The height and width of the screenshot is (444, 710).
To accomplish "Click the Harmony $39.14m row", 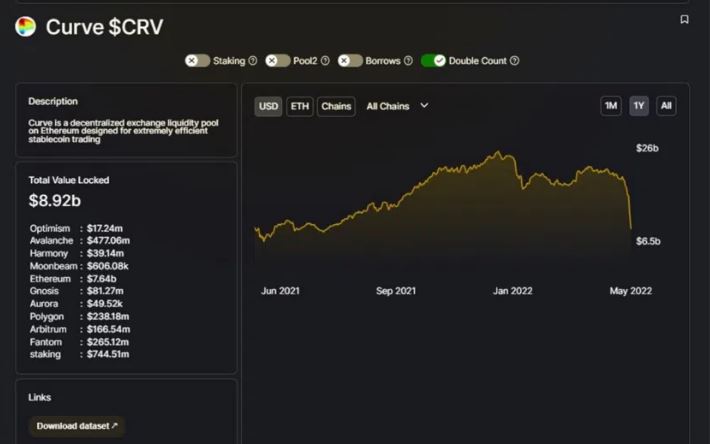I will point(77,253).
